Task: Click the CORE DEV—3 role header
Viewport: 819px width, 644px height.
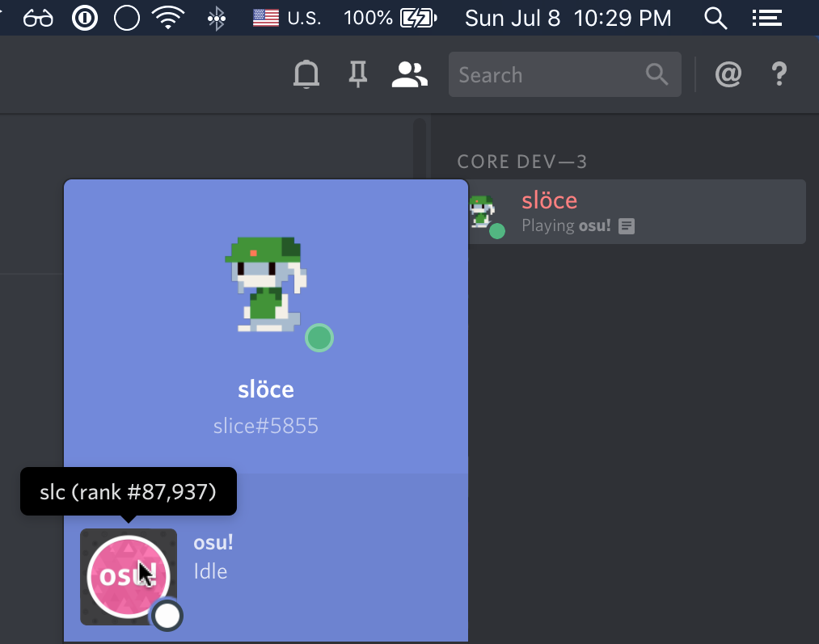Action: click(521, 162)
